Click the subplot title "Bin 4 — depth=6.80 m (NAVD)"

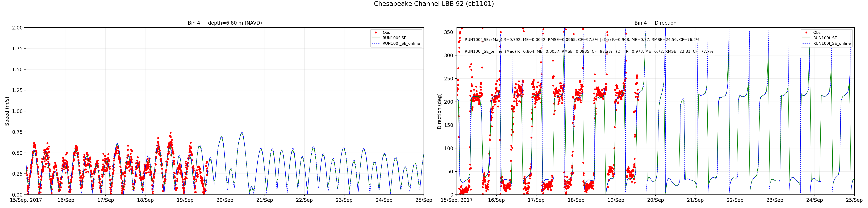pyautogui.click(x=225, y=23)
